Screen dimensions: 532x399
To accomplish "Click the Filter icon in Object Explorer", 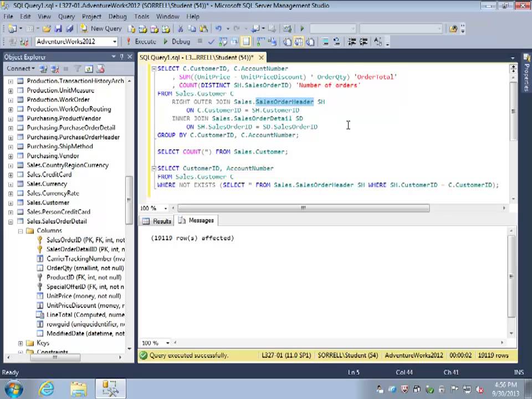I will 78,69.
